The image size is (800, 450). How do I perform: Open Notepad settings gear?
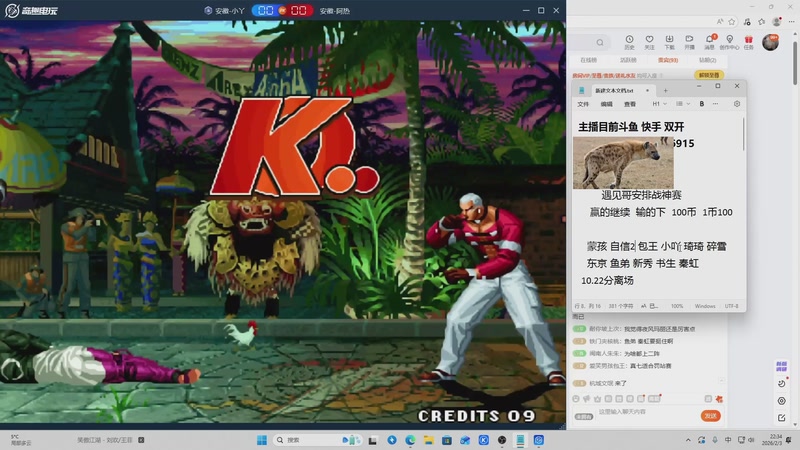[737, 104]
